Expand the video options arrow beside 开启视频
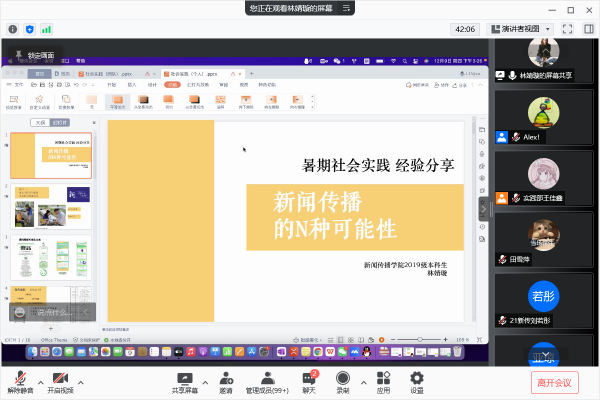 point(82,381)
